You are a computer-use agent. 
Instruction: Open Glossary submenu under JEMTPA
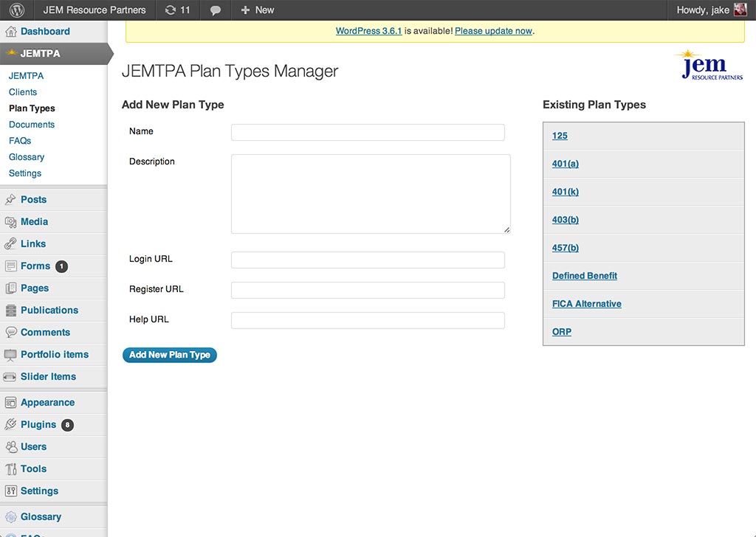click(x=27, y=157)
